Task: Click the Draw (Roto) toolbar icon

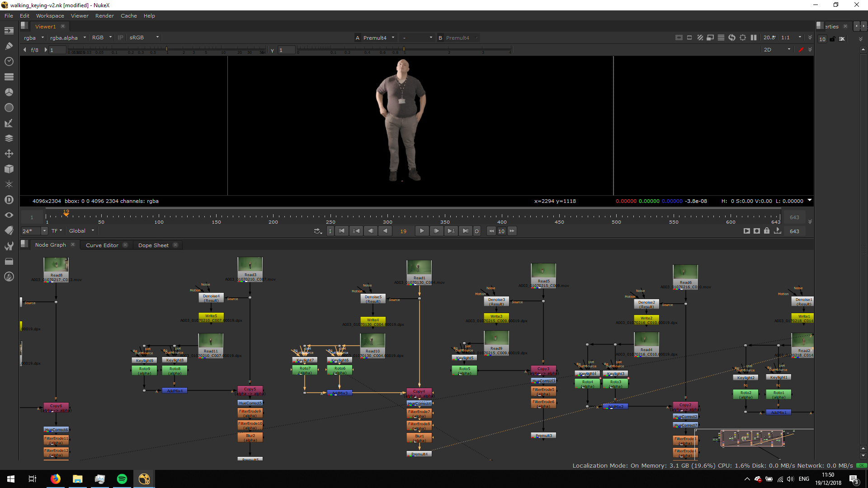Action: (x=9, y=46)
